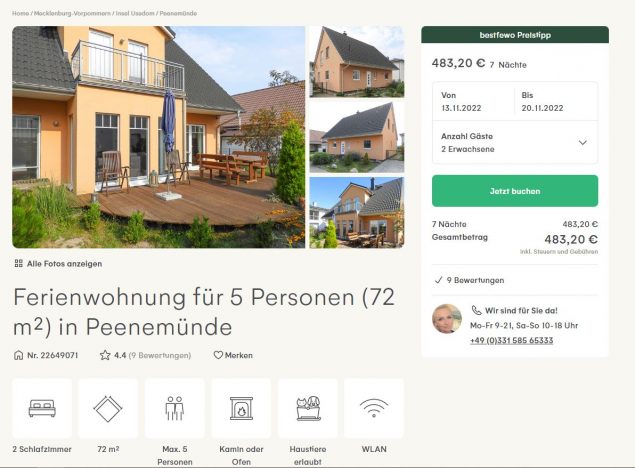The height and width of the screenshot is (468, 635).
Task: Click the WLAN wifi icon
Action: pos(374,408)
